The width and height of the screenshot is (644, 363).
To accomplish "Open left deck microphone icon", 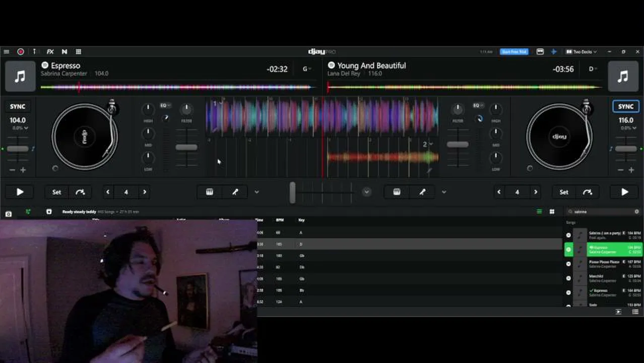I will point(235,192).
